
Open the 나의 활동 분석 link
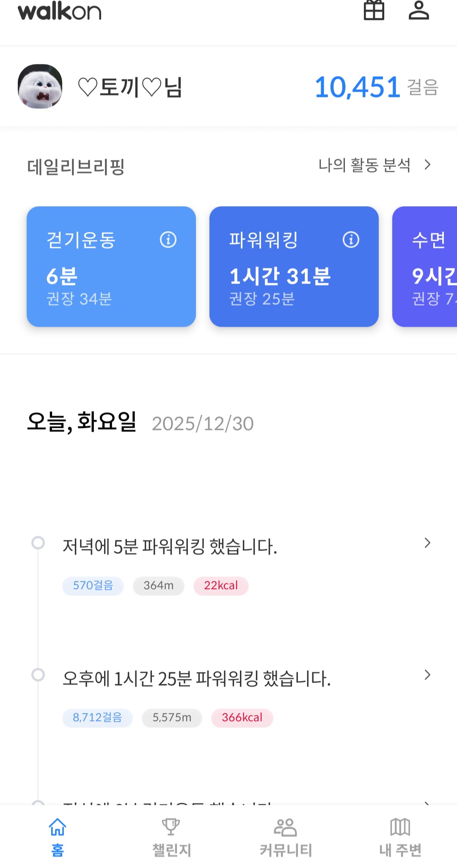364,165
